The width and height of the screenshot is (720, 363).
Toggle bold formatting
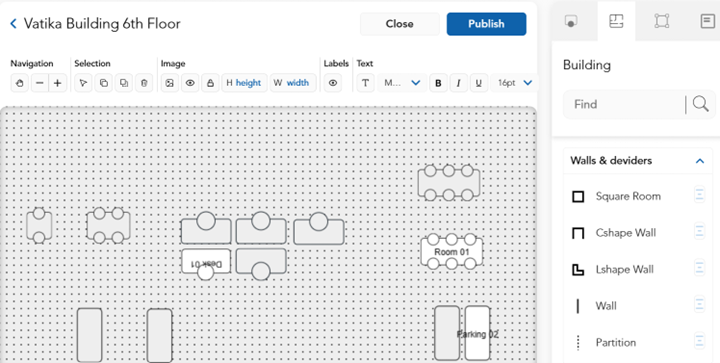tap(438, 83)
